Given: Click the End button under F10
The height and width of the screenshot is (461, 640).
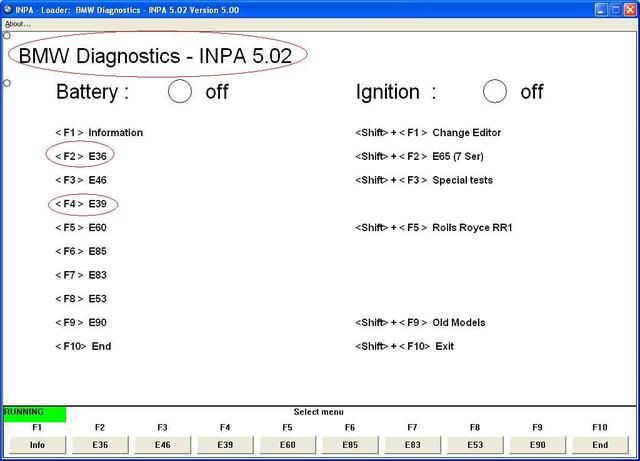Looking at the screenshot, I should pyautogui.click(x=600, y=445).
